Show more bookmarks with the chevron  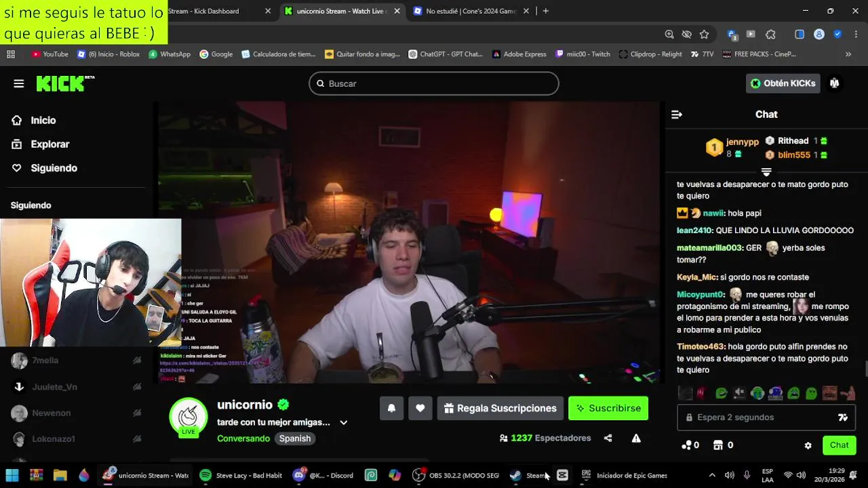(x=848, y=54)
